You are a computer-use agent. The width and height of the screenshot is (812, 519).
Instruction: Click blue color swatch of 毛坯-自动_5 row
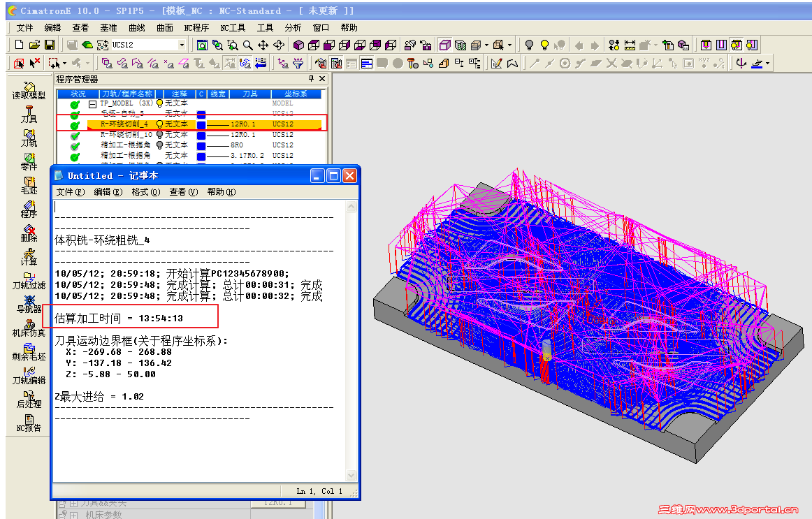tap(201, 115)
